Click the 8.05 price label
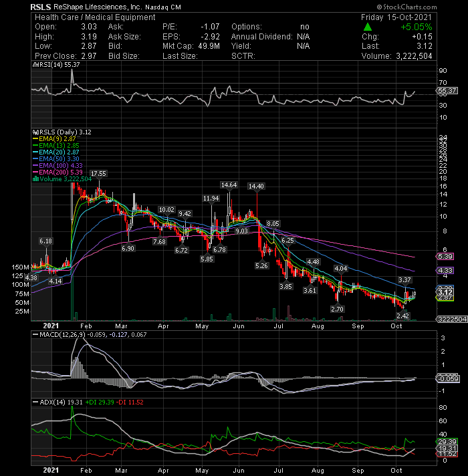This screenshot has height=476, width=468. 273,224
